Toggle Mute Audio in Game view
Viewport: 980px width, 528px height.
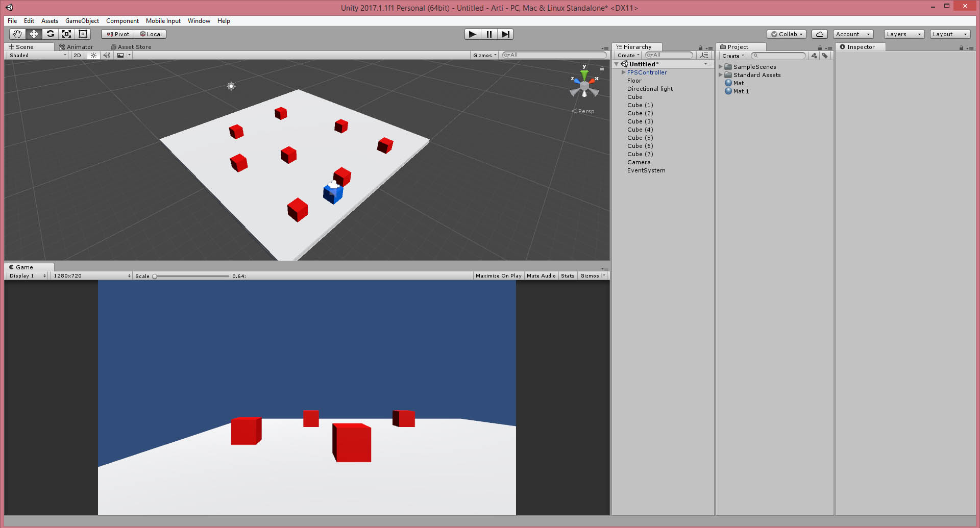[541, 276]
